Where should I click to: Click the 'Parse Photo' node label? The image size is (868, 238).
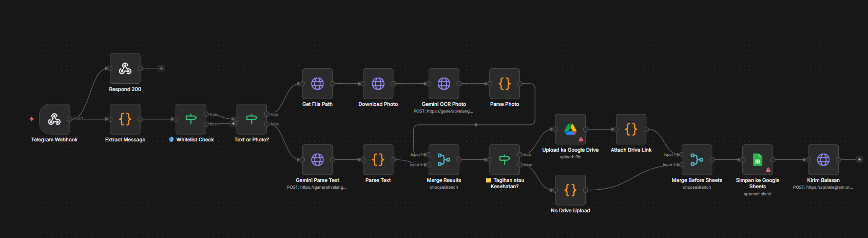(x=505, y=104)
